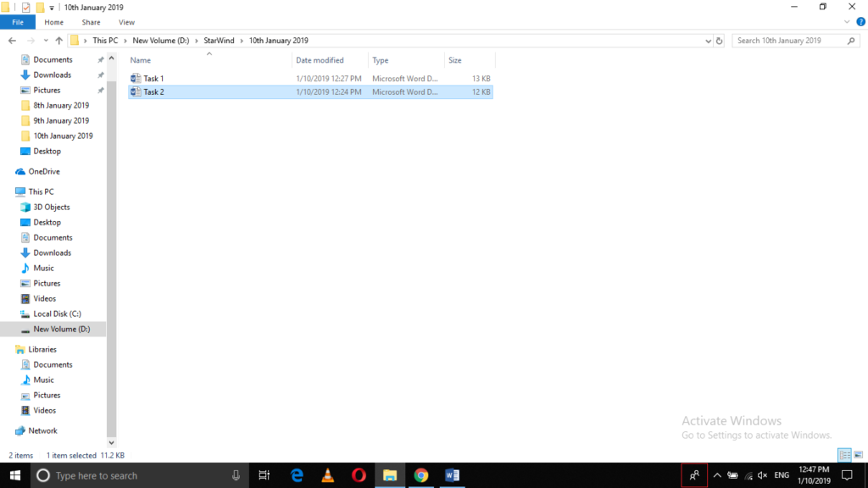Switch to Details view in the status bar
Image resolution: width=868 pixels, height=488 pixels.
844,455
